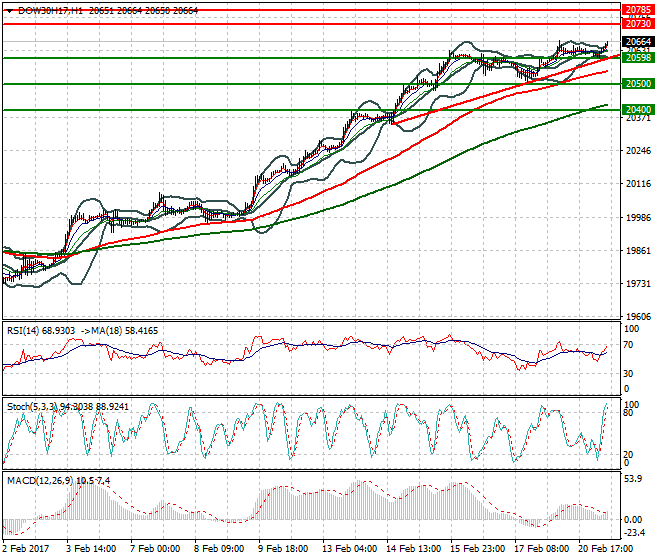Click the MACD 53.9 scale value
This screenshot has height=560, width=660.
coord(633,479)
